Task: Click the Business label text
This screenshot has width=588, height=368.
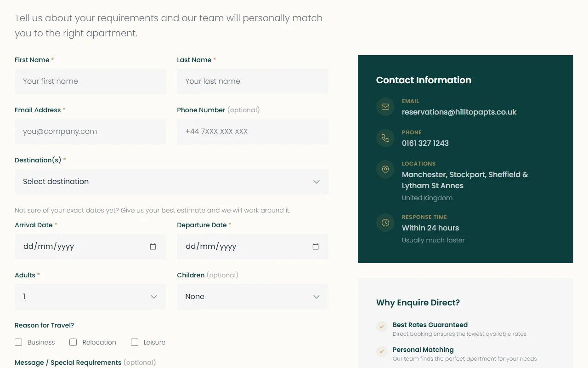Action: (x=41, y=342)
